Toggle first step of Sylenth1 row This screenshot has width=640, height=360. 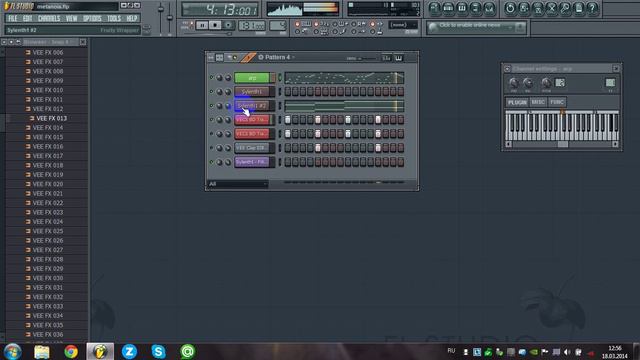(288, 91)
